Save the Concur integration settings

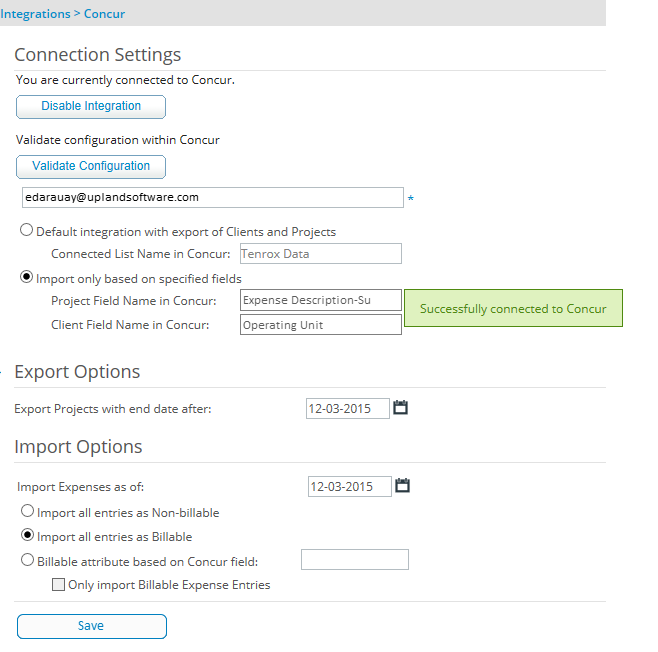tap(92, 626)
